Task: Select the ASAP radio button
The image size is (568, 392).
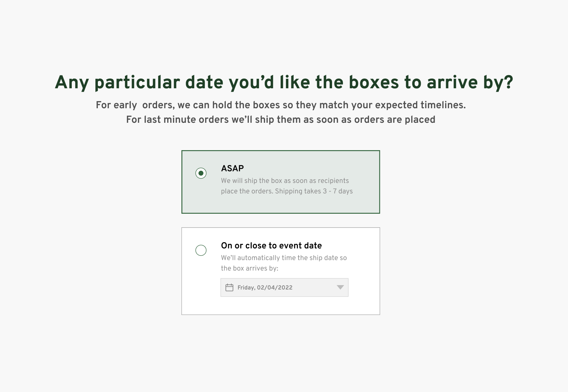Action: click(x=201, y=173)
